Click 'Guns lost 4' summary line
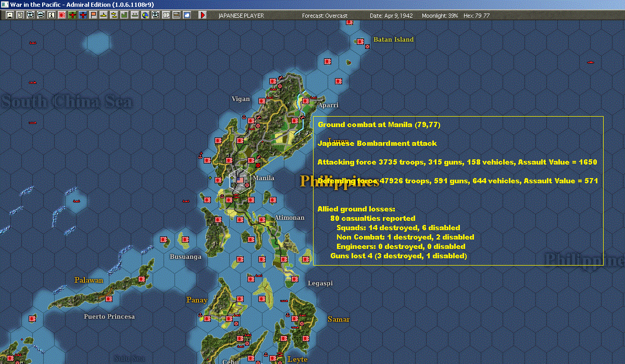Image resolution: width=625 pixels, height=364 pixels. click(x=398, y=256)
